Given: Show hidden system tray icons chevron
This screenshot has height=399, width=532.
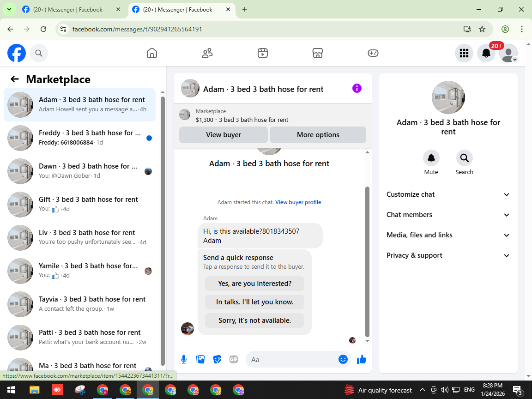Looking at the screenshot, I should (423, 390).
